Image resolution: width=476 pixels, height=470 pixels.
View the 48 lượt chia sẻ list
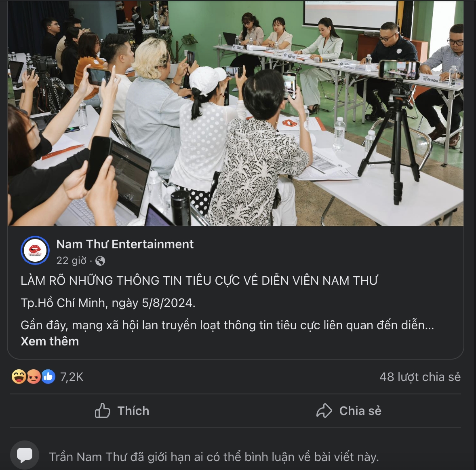tap(420, 377)
